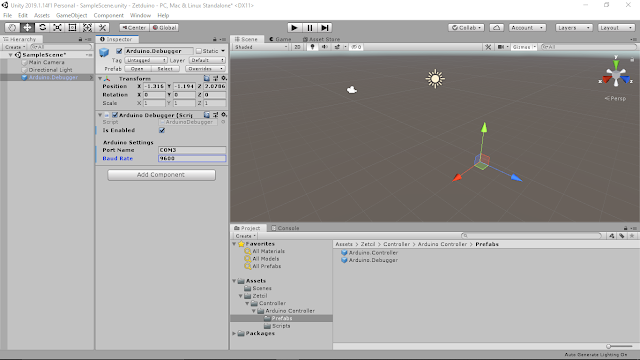
Task: Select the Rotate tool icon
Action: coord(42,28)
